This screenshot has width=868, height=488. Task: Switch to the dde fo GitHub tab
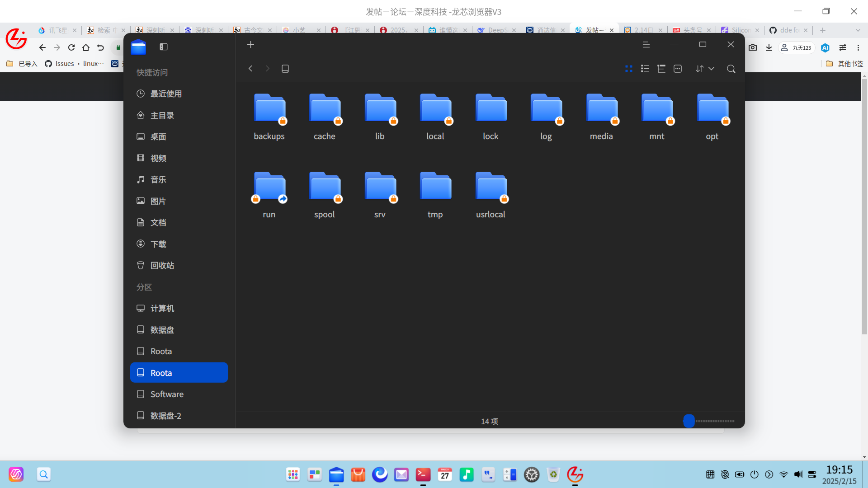[789, 30]
